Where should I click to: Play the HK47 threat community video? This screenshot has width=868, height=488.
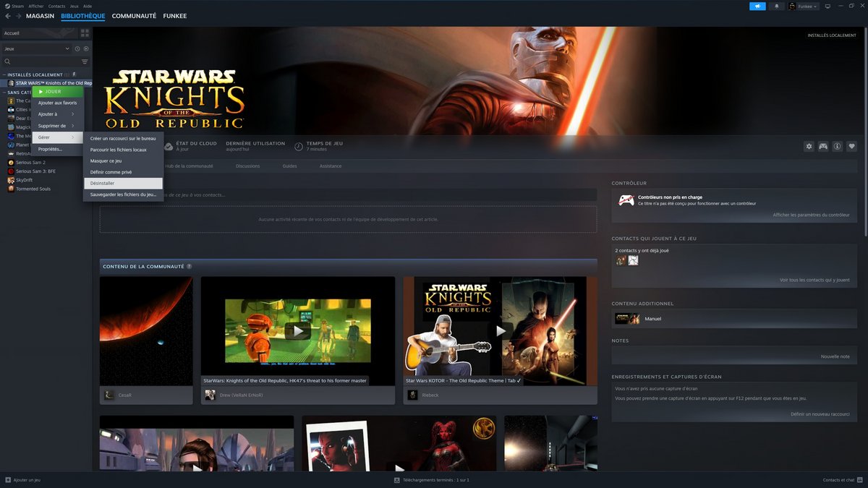point(297,330)
